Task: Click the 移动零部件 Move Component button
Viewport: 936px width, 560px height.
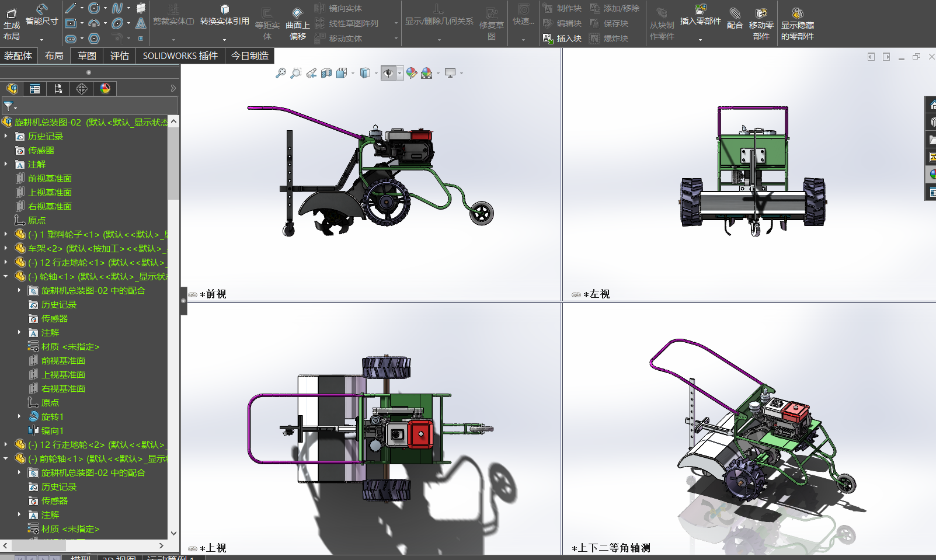Action: tap(761, 23)
